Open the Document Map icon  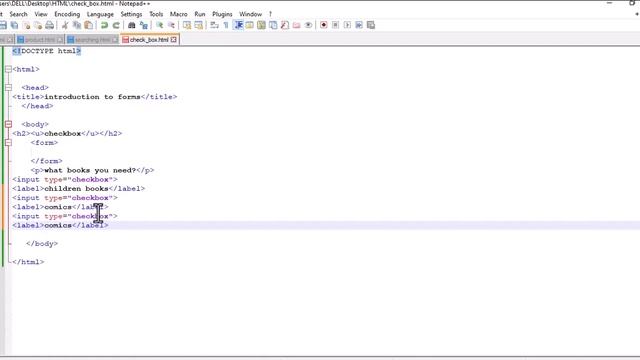tap(261, 25)
